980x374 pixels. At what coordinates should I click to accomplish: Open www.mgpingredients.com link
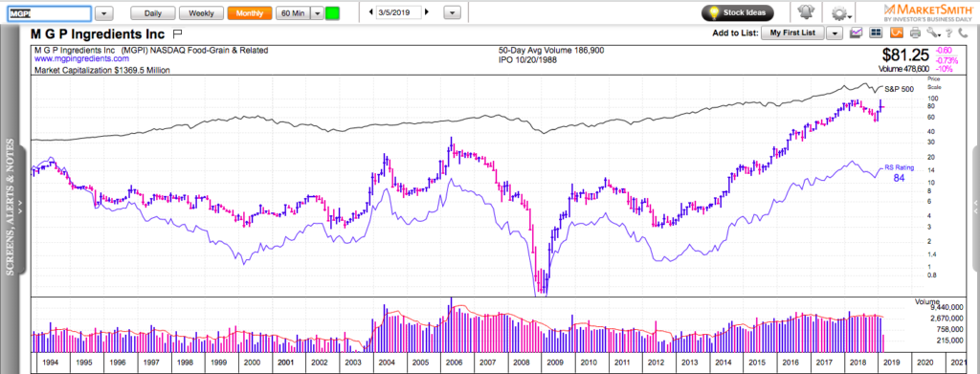click(x=81, y=58)
